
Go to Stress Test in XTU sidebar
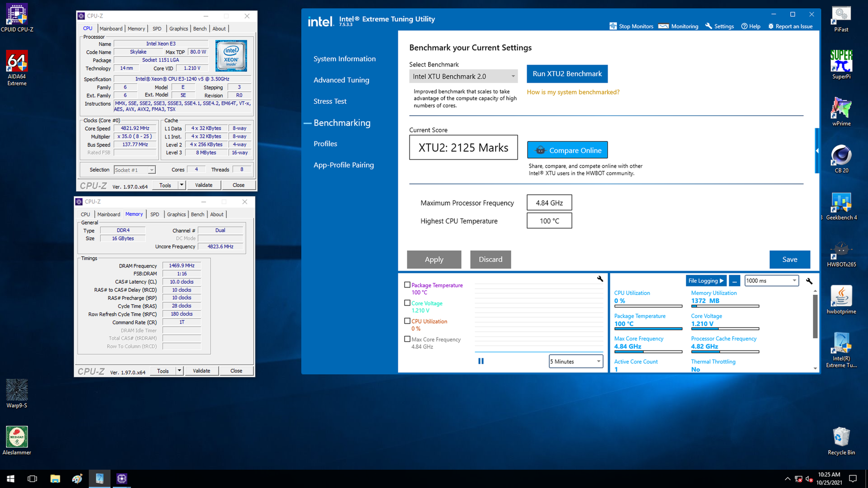[x=330, y=101]
